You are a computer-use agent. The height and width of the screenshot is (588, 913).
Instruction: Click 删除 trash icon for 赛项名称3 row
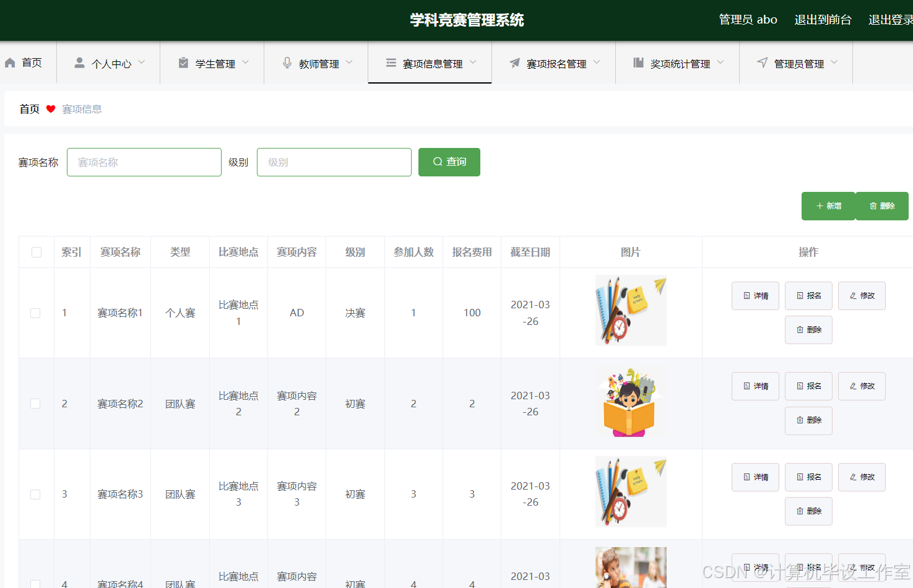tap(800, 511)
